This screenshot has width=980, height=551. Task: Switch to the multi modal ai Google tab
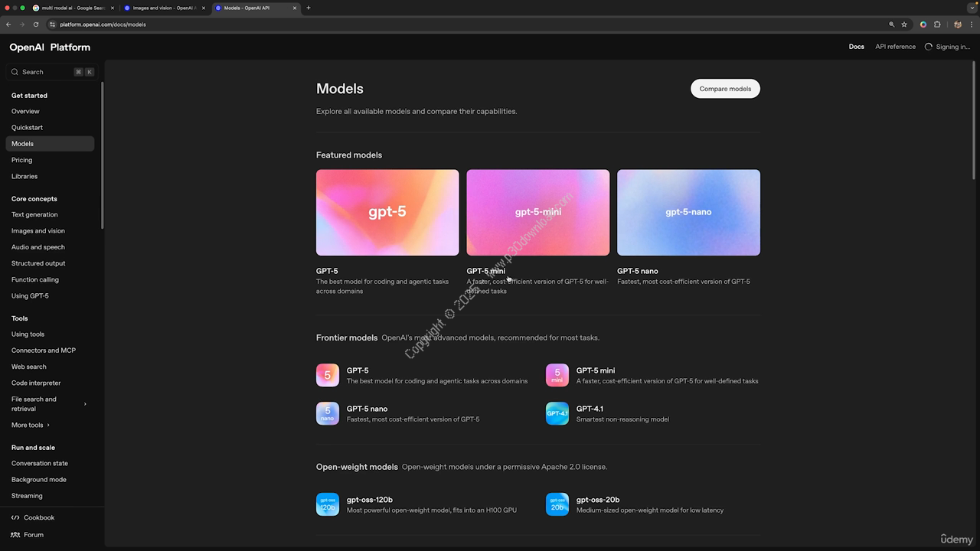click(73, 8)
